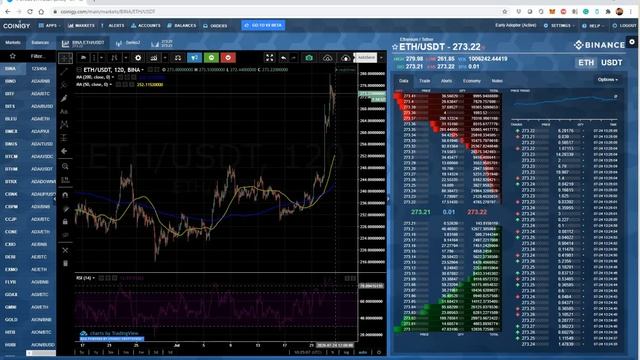Open the panel gear icon beside Binance logo

pos(632,42)
